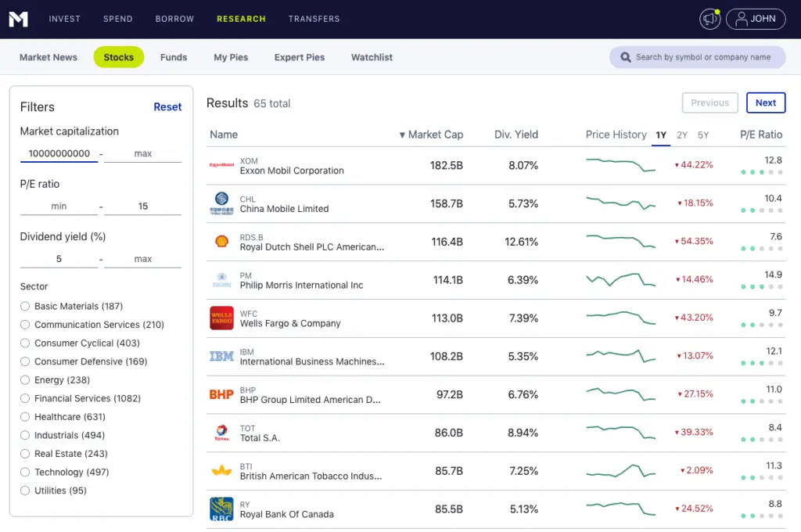Image resolution: width=801 pixels, height=532 pixels.
Task: Click the BTI price history sparkline
Action: 620,471
